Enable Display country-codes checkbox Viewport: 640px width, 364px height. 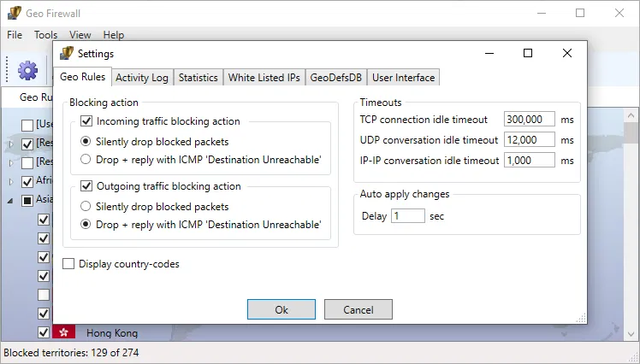(x=69, y=264)
